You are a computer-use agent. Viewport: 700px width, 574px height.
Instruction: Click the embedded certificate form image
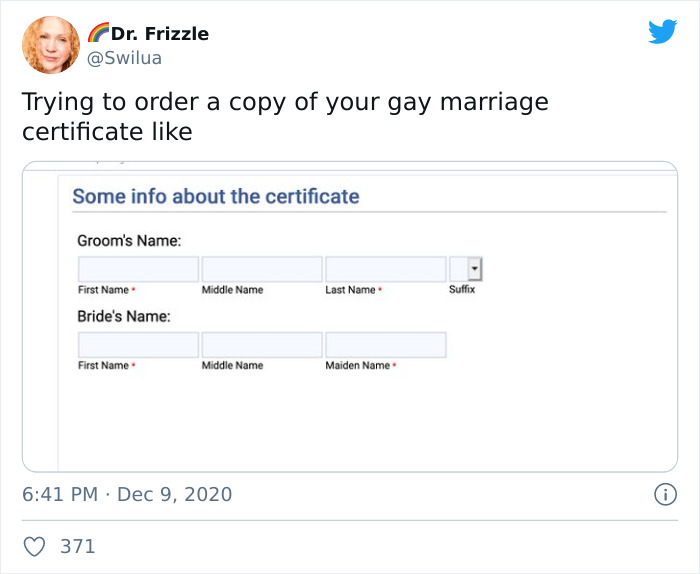[x=350, y=316]
